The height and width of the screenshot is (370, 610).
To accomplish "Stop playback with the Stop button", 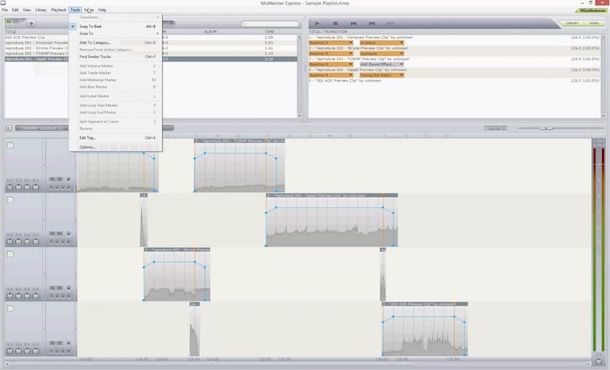I will point(335,24).
